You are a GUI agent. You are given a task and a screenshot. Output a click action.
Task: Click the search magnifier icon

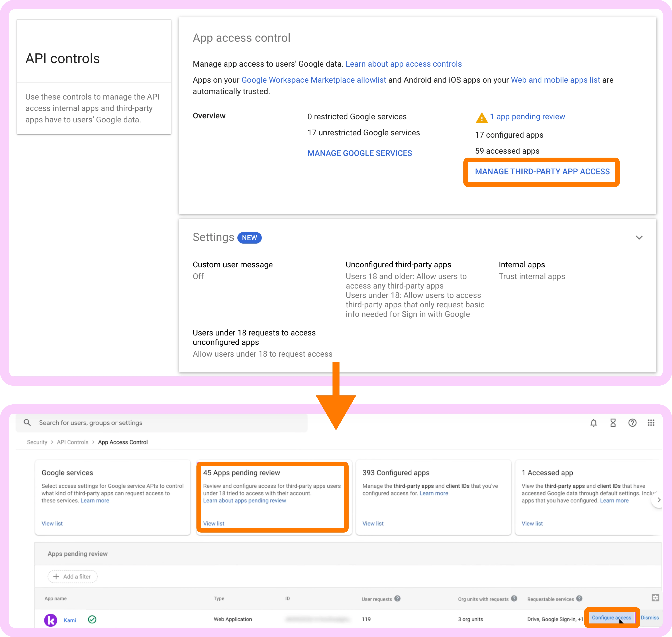[27, 423]
